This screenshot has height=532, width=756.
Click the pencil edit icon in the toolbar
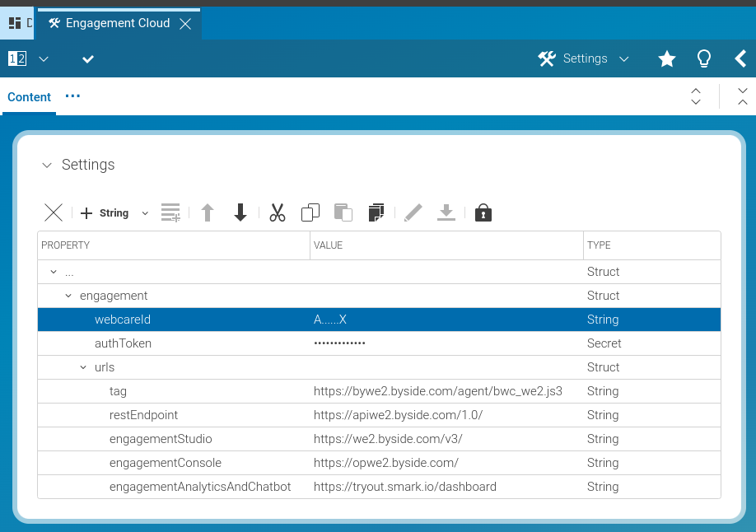[413, 212]
